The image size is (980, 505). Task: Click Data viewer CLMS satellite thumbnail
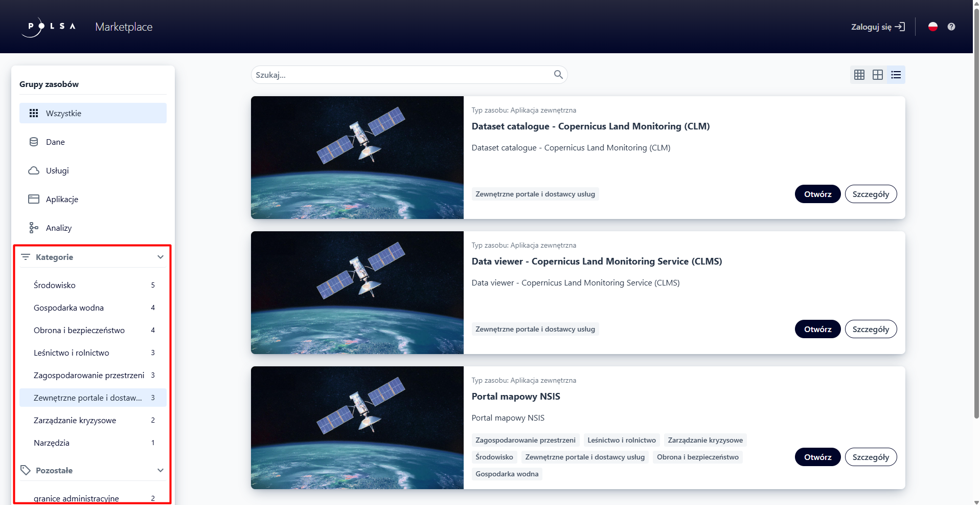coord(357,293)
